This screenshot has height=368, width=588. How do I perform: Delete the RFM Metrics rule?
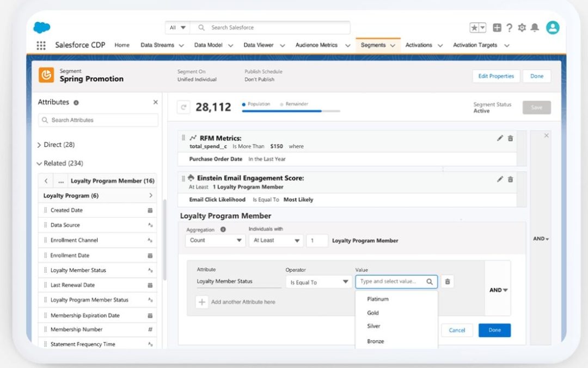click(x=510, y=138)
